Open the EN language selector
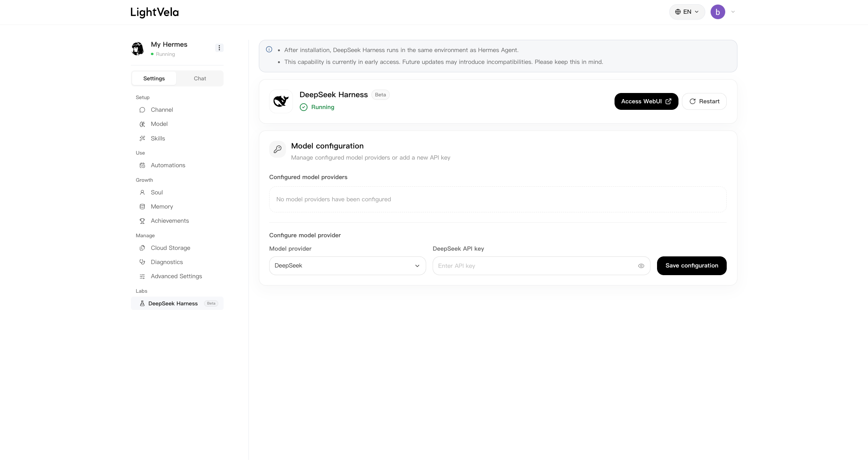 click(687, 12)
